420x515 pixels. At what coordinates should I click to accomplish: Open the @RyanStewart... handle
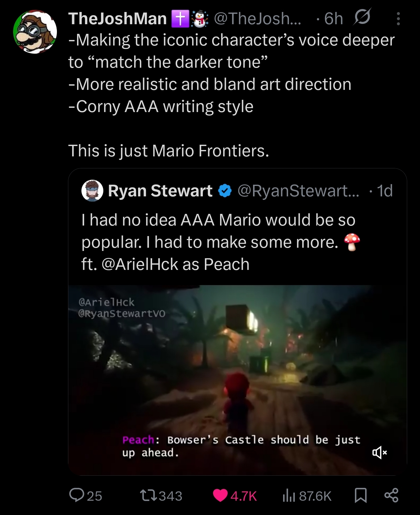pyautogui.click(x=299, y=191)
